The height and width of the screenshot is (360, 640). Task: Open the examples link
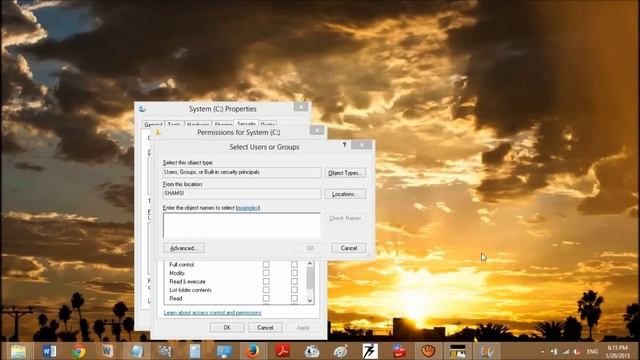[x=248, y=208]
